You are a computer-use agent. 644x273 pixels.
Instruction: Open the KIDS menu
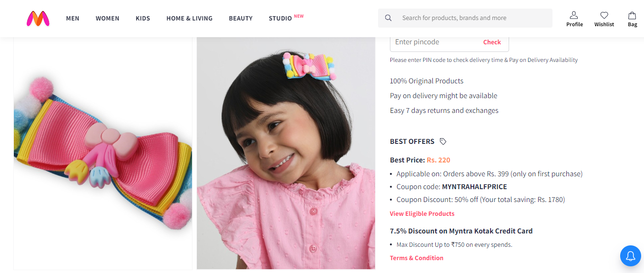coord(143,19)
